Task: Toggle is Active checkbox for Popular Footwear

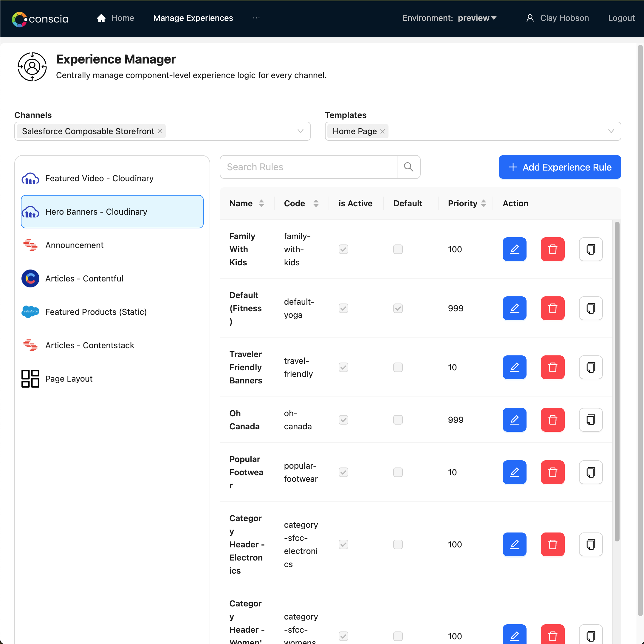Action: tap(344, 472)
